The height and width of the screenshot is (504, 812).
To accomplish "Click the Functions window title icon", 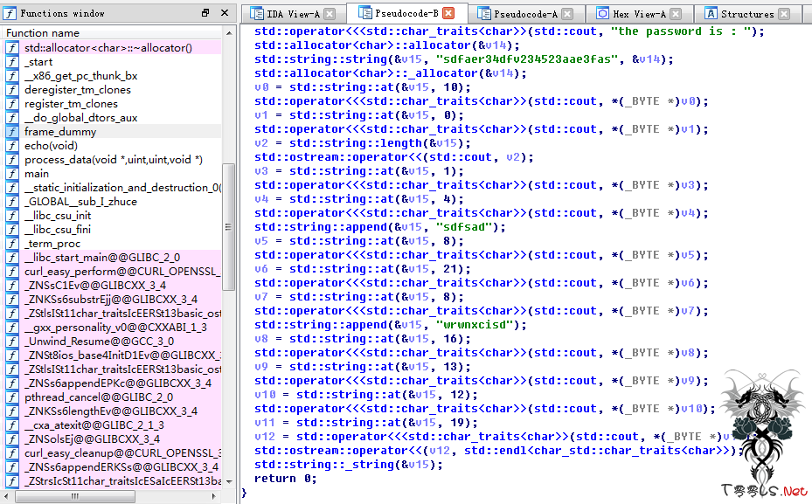I will pyautogui.click(x=10, y=13).
